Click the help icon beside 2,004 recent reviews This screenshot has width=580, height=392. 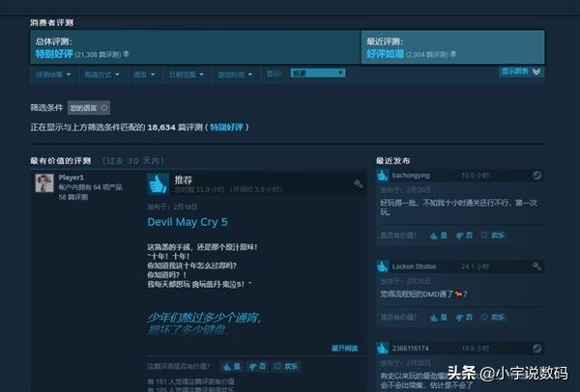click(x=453, y=54)
